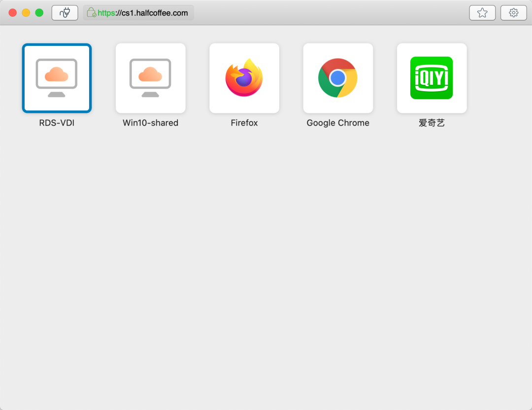Launch the Win10-shared desktop

(x=150, y=78)
